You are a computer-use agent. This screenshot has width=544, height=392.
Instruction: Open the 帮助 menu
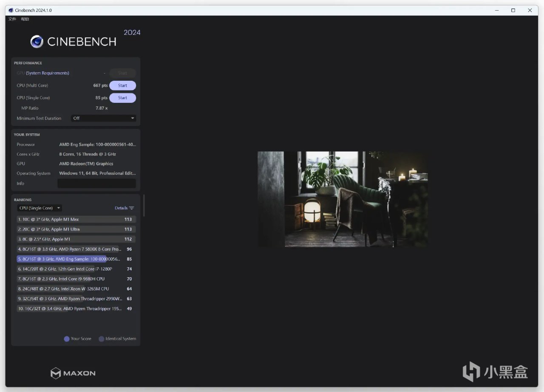[25, 19]
